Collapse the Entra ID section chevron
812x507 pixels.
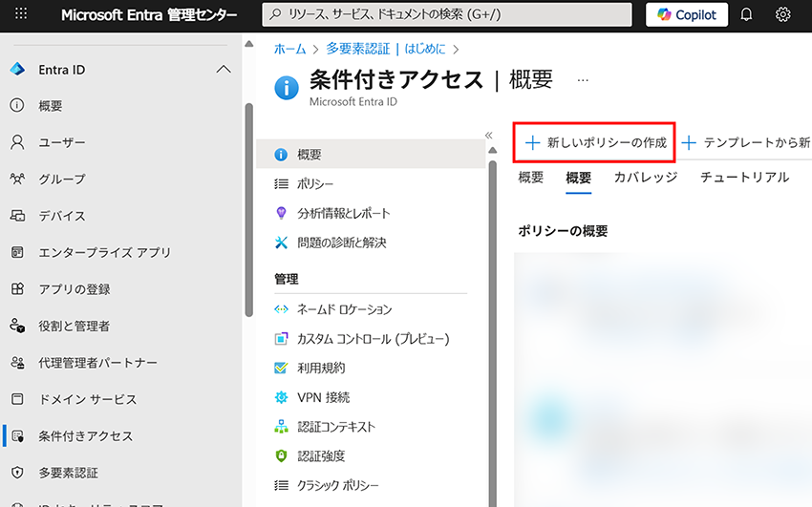(x=224, y=70)
